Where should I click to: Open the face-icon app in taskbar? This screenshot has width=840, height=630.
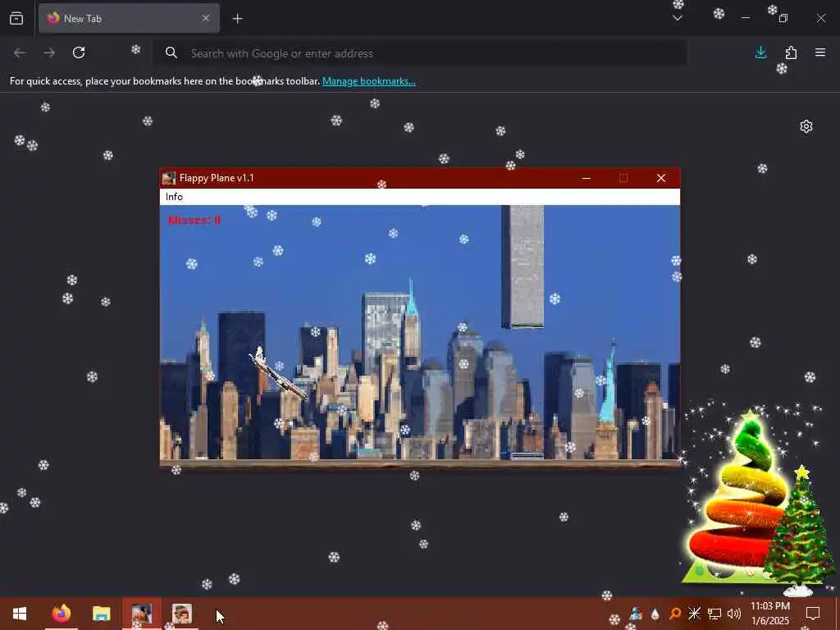coord(181,614)
